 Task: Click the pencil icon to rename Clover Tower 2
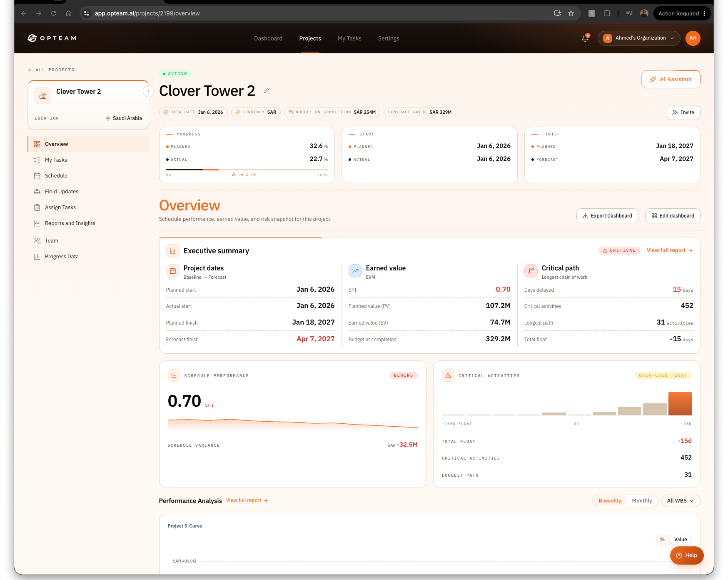tap(267, 90)
